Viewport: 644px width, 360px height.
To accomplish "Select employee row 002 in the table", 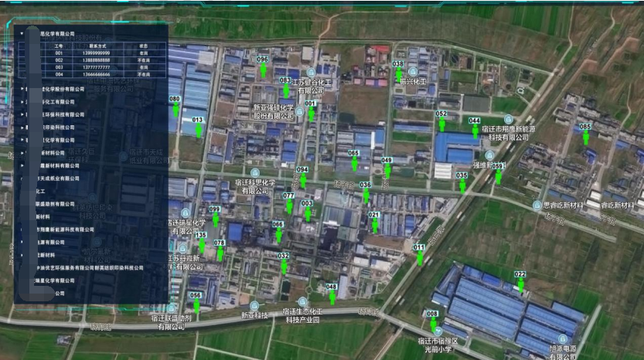I will click(x=58, y=60).
